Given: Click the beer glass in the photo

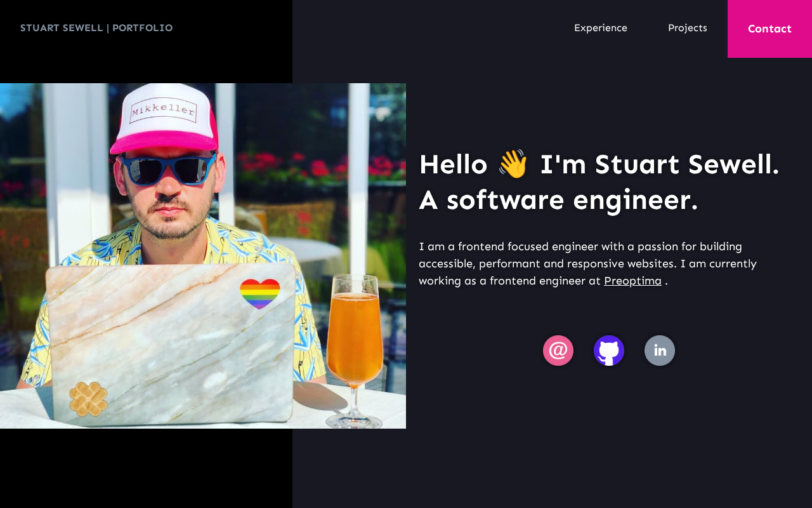Looking at the screenshot, I should 355,351.
